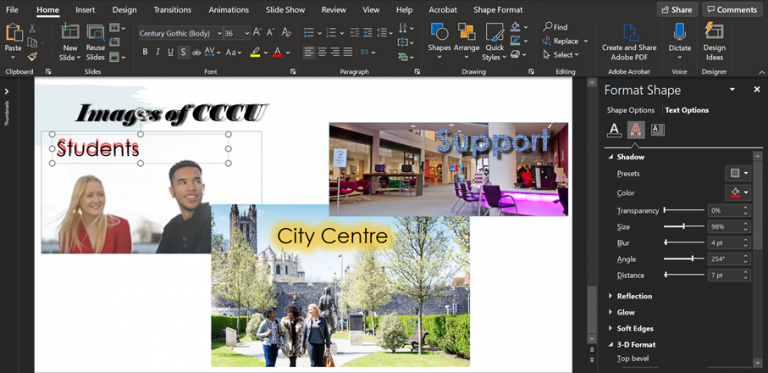Pick shadow Color swatch dropdown
The image size is (768, 373).
pos(738,192)
